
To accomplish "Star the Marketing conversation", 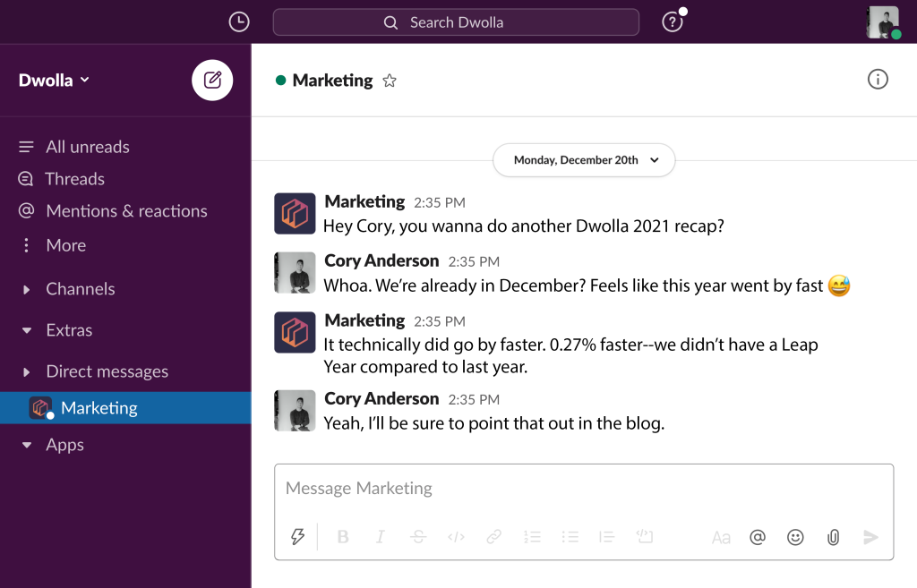I will [x=390, y=81].
